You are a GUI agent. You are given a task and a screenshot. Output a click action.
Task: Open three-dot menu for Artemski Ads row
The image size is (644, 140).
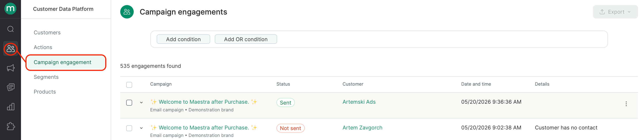[x=626, y=104]
